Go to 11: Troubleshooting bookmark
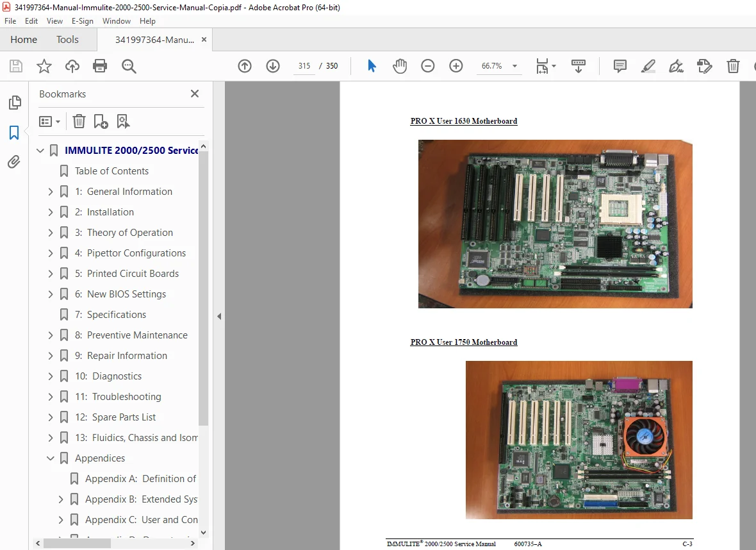Image resolution: width=756 pixels, height=550 pixels. (118, 397)
